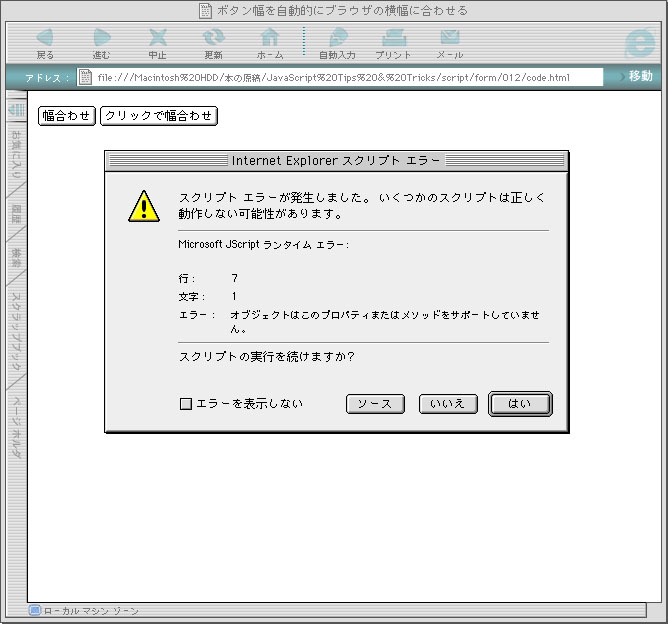Click the page icon in address field
Image resolution: width=668 pixels, height=624 pixels.
coord(85,77)
